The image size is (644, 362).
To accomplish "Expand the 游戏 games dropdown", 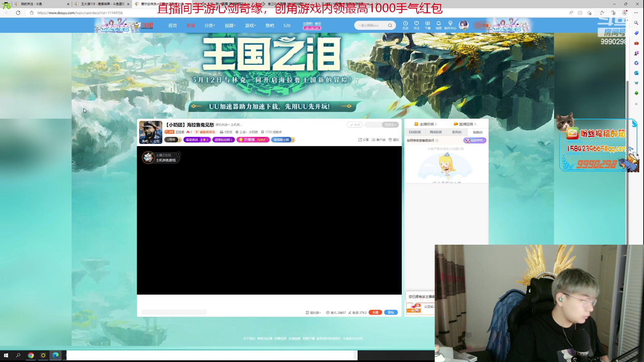I will tap(250, 25).
